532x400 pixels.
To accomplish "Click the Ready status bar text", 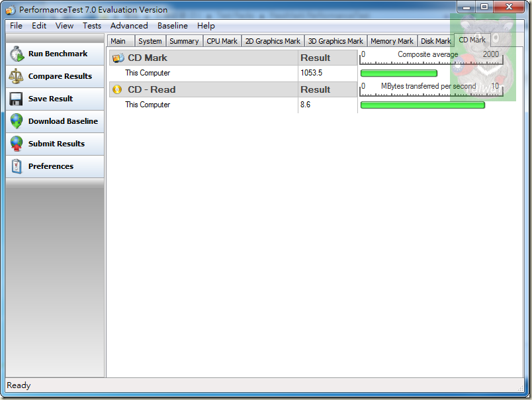I will click(19, 385).
